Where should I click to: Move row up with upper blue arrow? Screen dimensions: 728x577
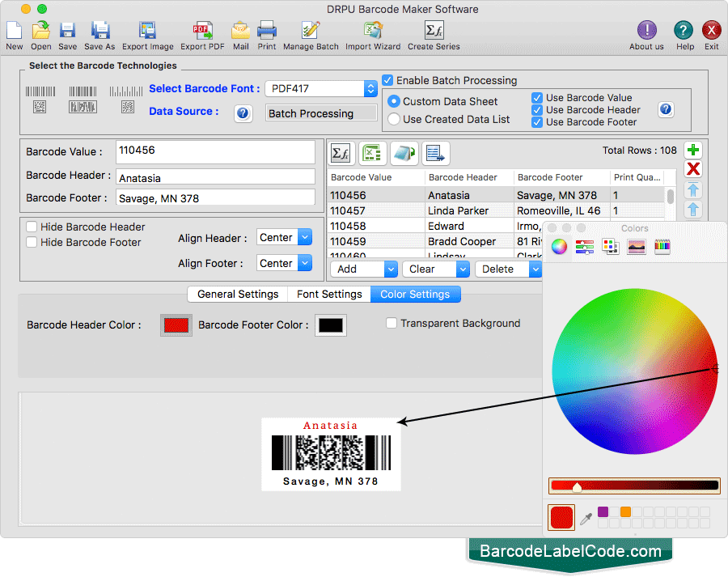coord(693,189)
